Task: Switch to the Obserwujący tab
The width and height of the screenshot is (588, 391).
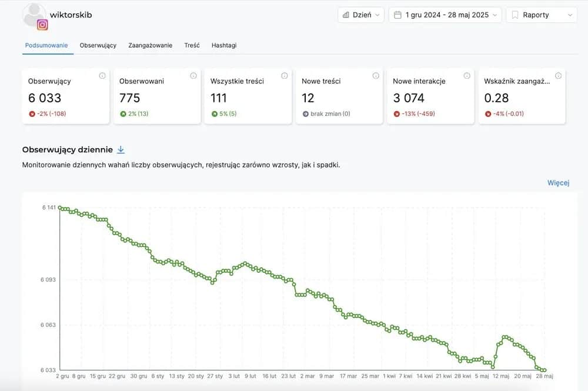Action: 98,45
